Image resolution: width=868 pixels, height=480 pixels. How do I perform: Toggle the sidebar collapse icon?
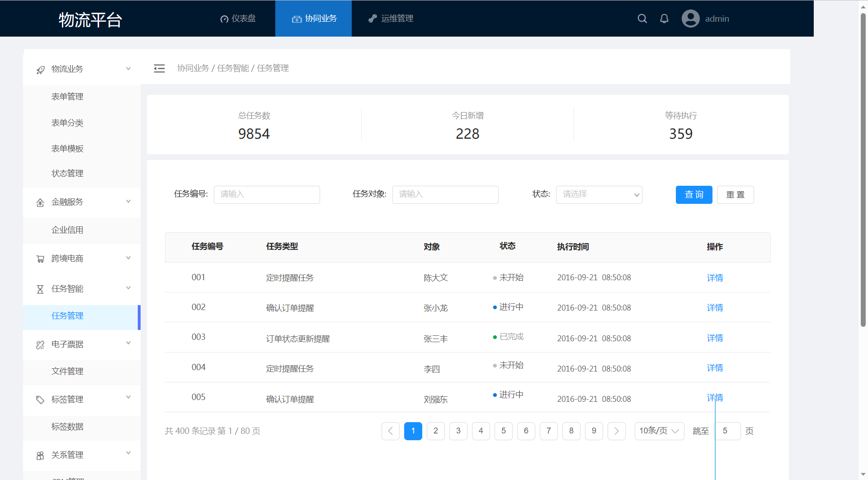[159, 68]
